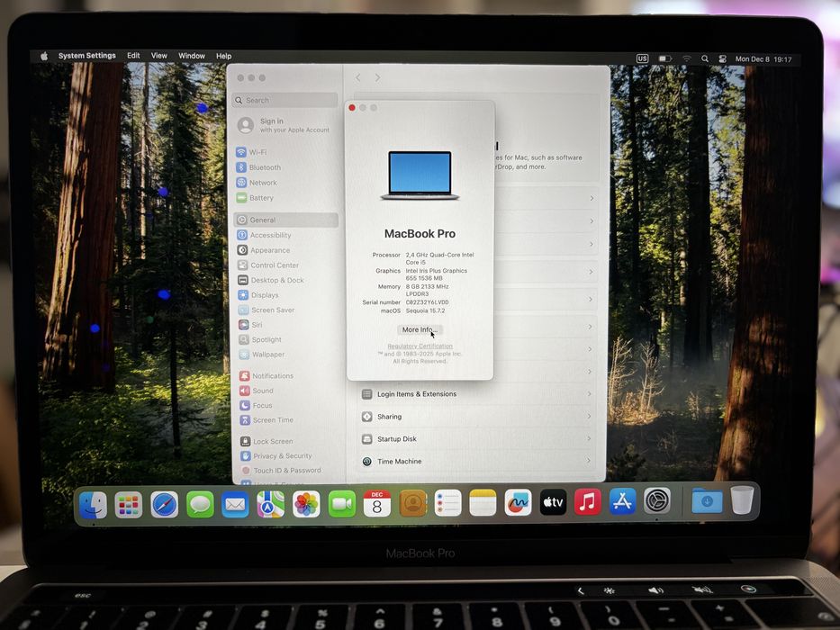840x630 pixels.
Task: Select General in the sidebar
Action: coord(285,220)
